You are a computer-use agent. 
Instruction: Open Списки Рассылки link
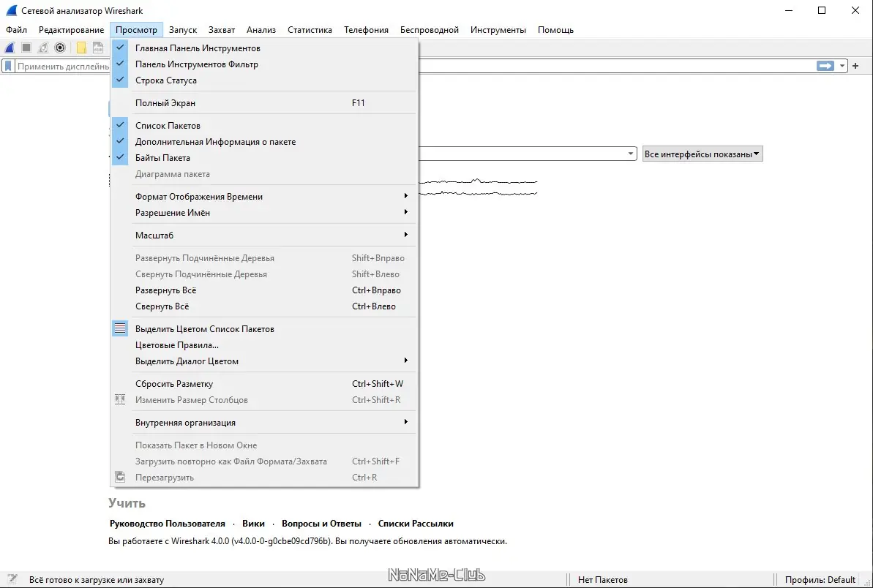click(416, 524)
